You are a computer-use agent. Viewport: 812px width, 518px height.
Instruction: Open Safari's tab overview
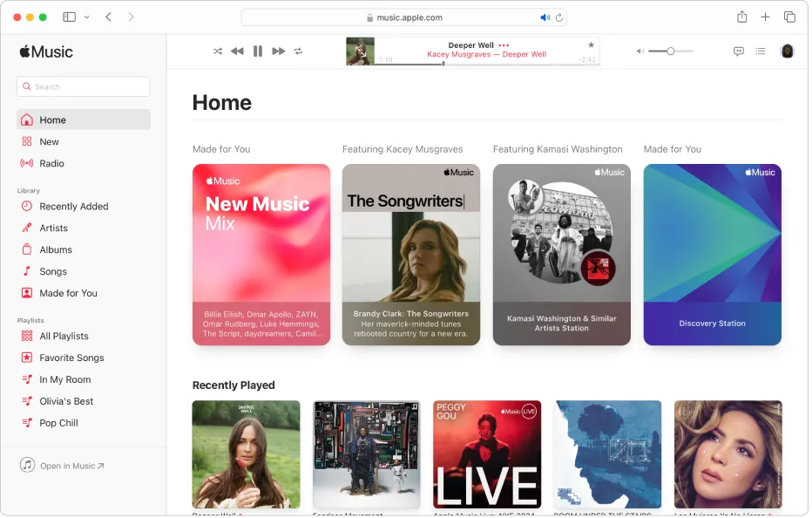point(789,17)
